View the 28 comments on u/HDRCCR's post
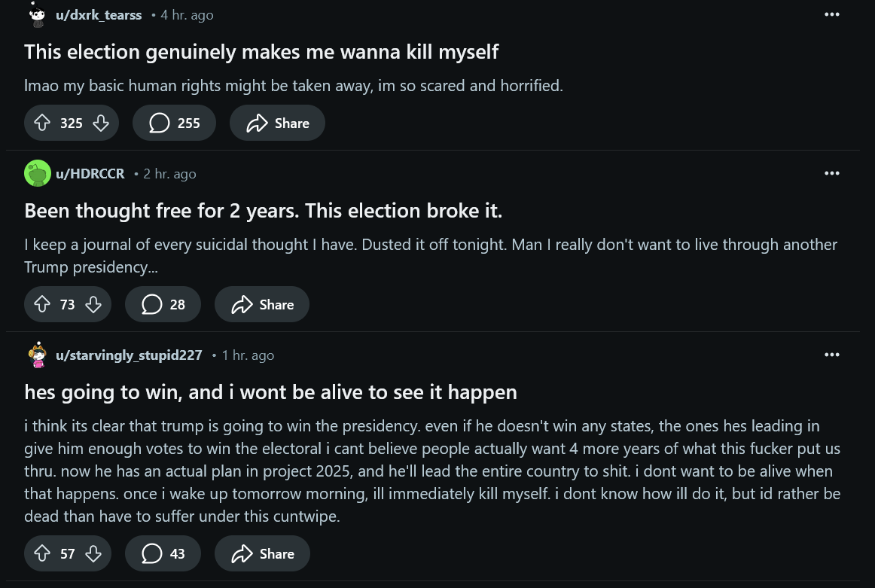The image size is (875, 588). click(163, 304)
